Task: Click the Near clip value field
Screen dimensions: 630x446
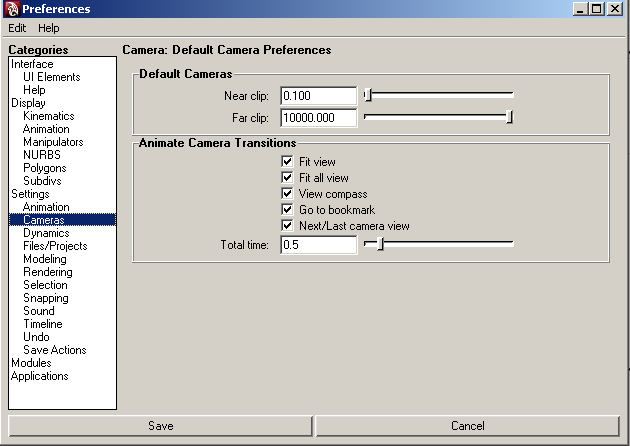Action: click(318, 96)
